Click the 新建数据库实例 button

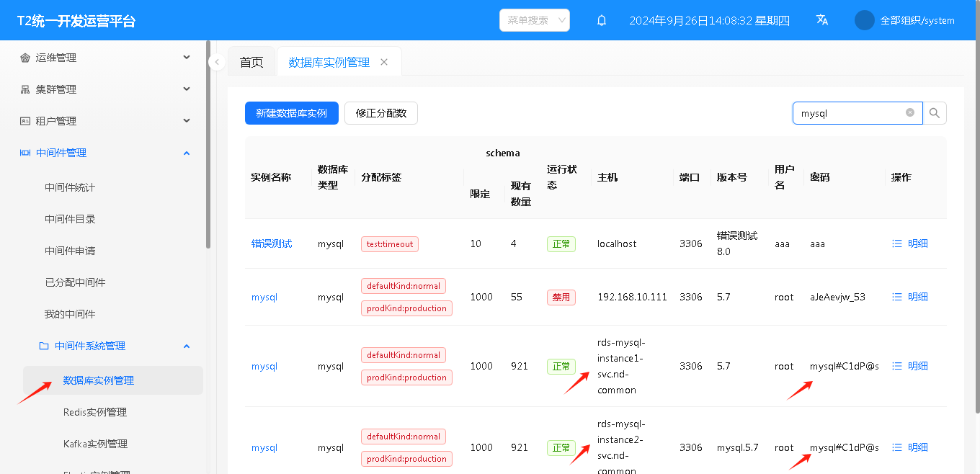tap(292, 113)
